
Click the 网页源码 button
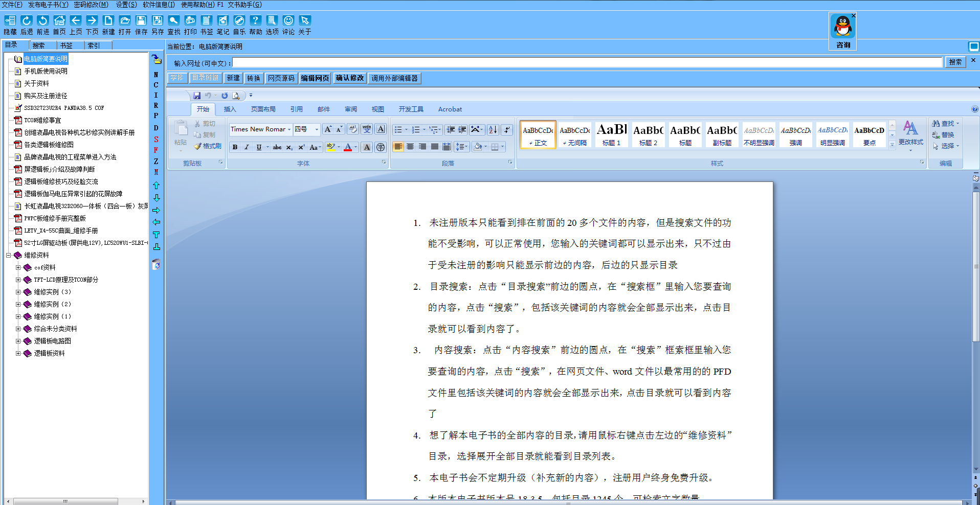281,78
